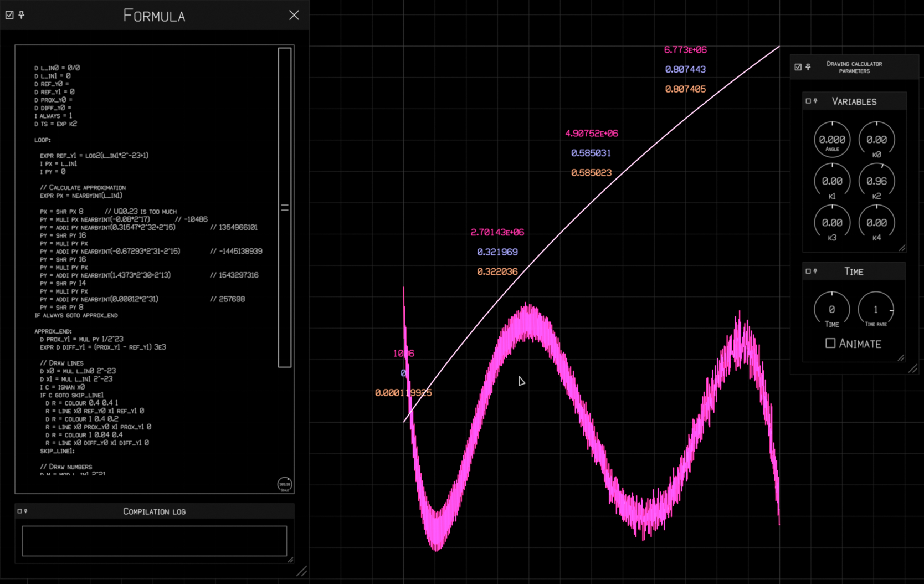The height and width of the screenshot is (584, 924).
Task: Click the graph value 2.70143e+06
Action: click(497, 233)
